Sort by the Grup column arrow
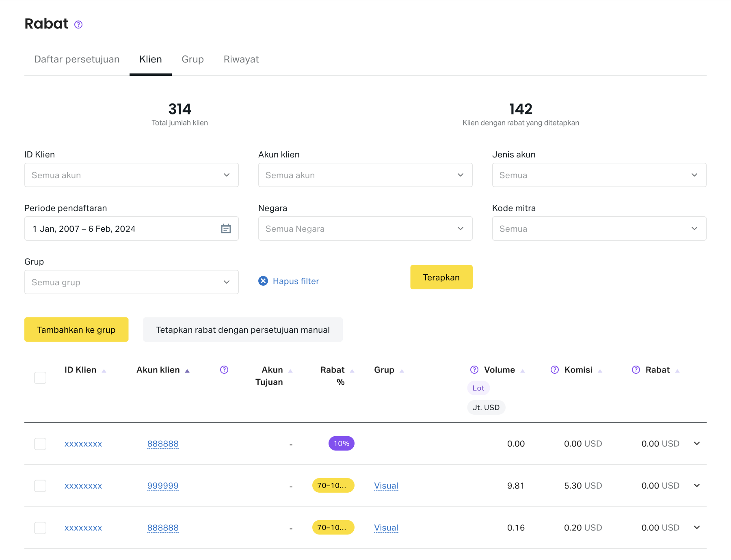The height and width of the screenshot is (560, 731). pos(402,371)
